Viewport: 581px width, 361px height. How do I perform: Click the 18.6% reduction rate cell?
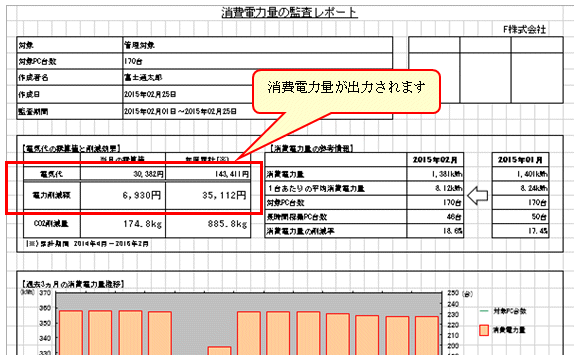tap(435, 231)
